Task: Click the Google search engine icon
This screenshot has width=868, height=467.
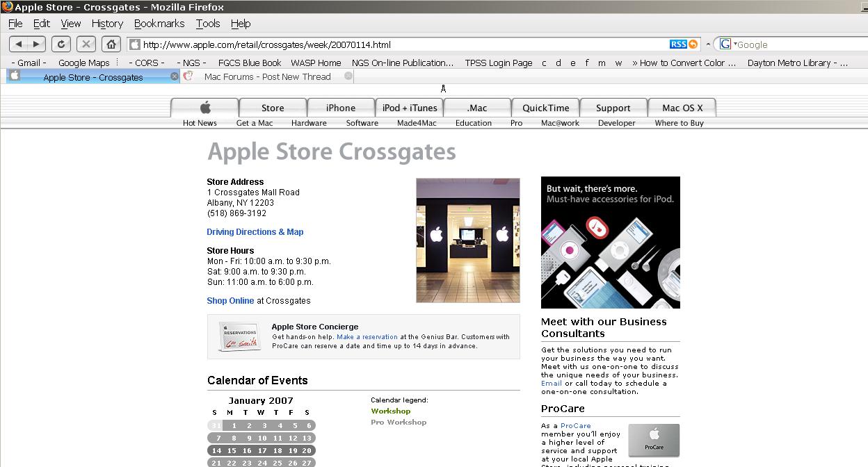Action: (725, 44)
